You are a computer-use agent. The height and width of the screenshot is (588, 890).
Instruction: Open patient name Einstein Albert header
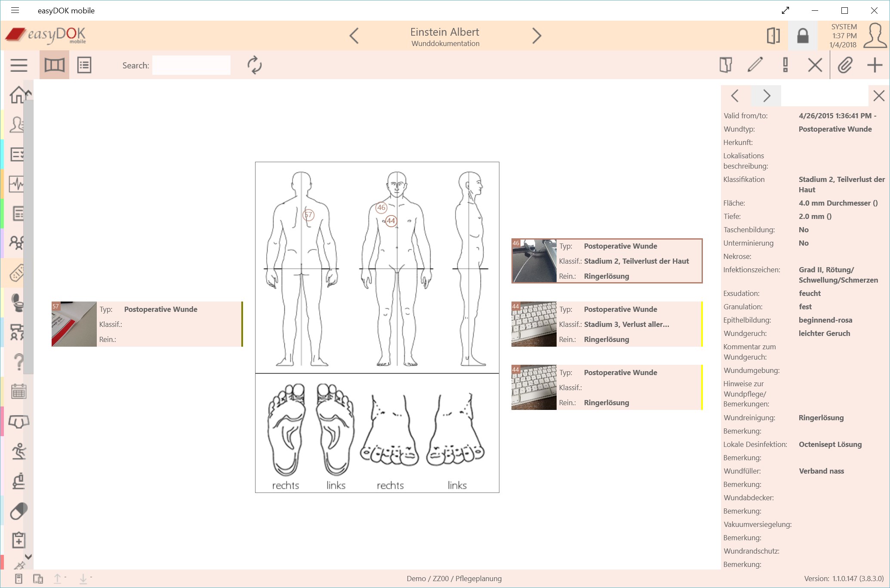pyautogui.click(x=444, y=31)
